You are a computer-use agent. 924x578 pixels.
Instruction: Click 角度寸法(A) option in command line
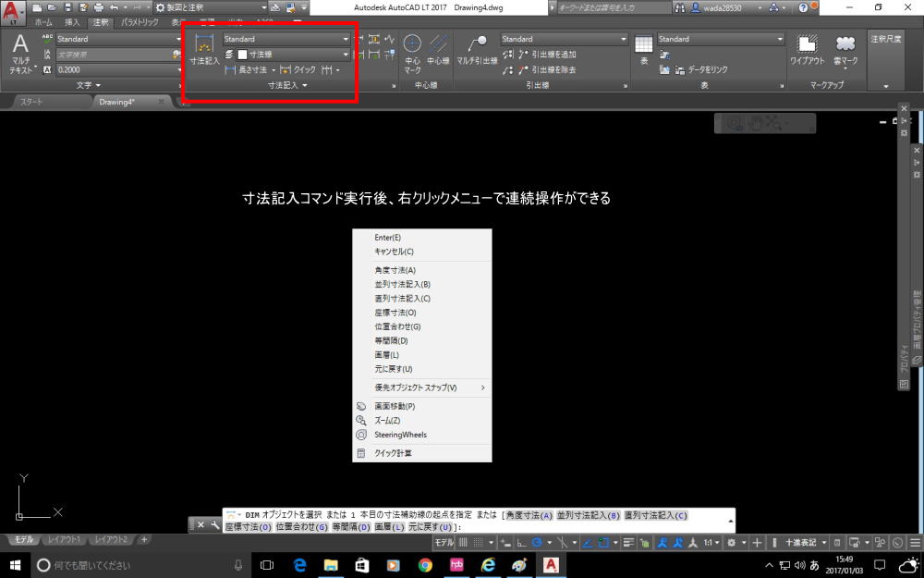tap(529, 515)
